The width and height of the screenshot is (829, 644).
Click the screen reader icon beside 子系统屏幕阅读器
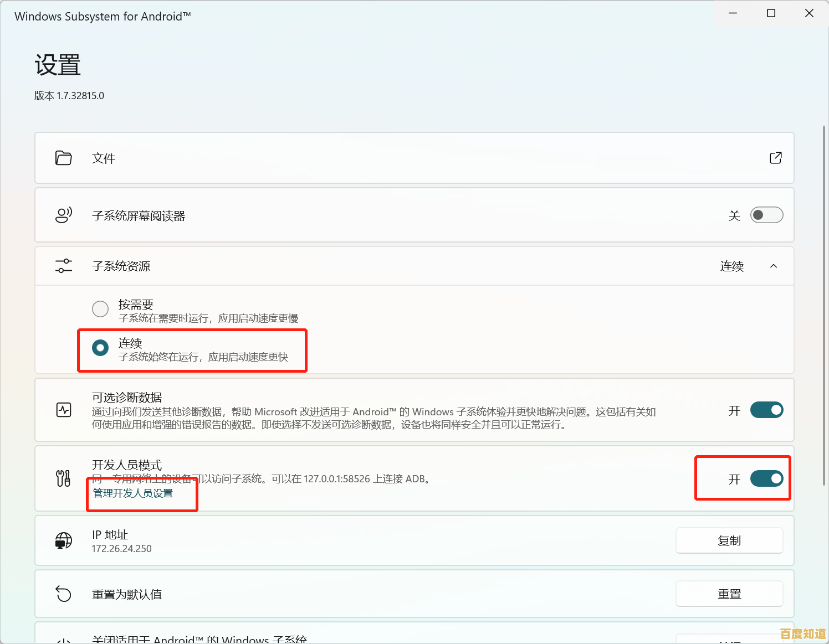[x=63, y=215]
